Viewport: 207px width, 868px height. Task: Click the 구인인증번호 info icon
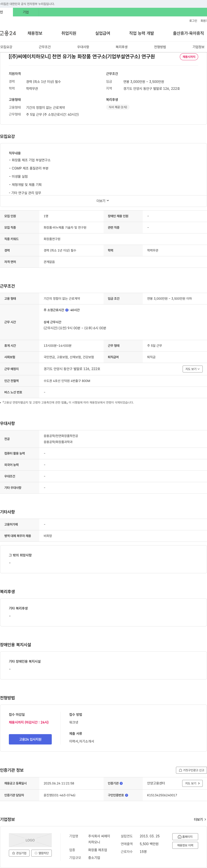coord(127,795)
